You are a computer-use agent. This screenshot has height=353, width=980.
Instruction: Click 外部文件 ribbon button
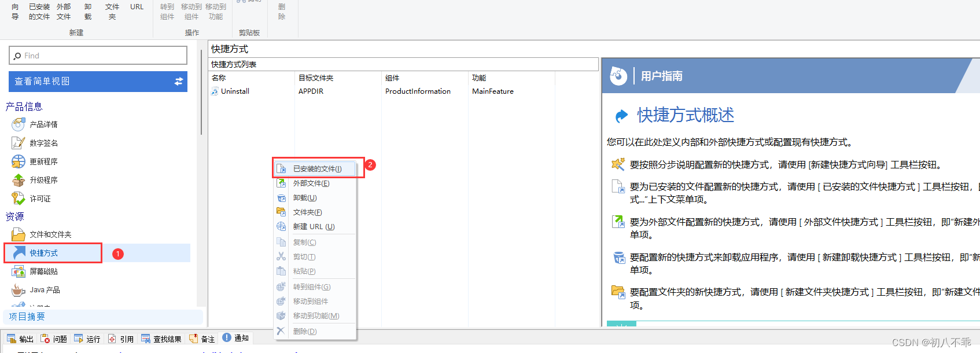click(64, 12)
